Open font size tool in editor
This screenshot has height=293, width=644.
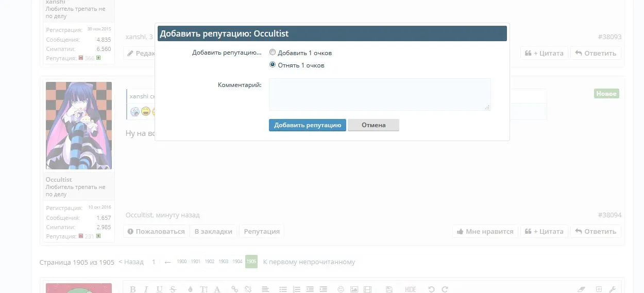tap(204, 289)
